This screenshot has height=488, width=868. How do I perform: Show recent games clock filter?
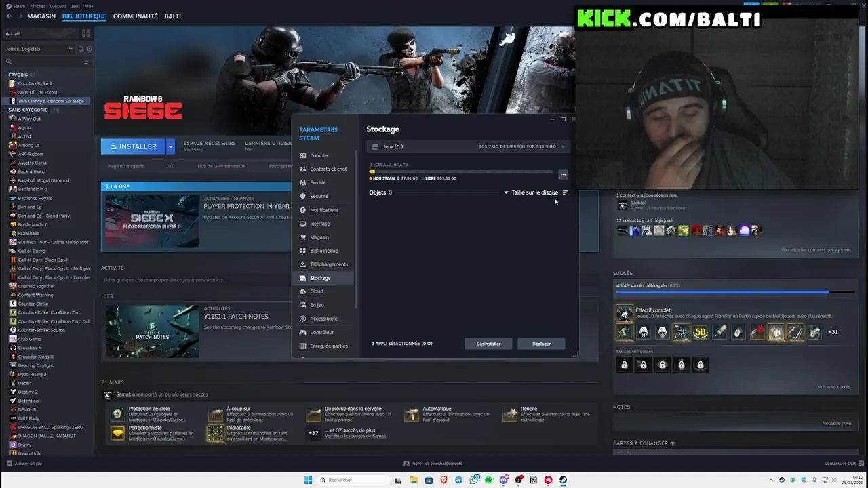(81, 49)
